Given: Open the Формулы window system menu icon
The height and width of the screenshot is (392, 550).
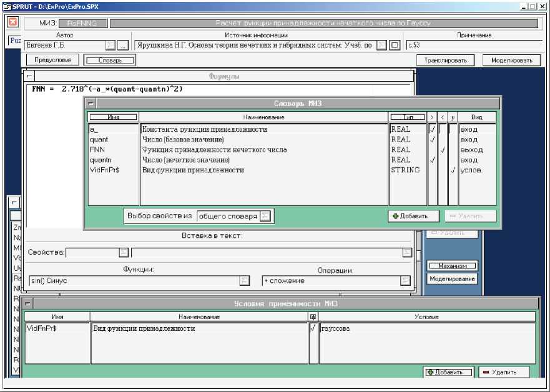Looking at the screenshot, I should 29,76.
